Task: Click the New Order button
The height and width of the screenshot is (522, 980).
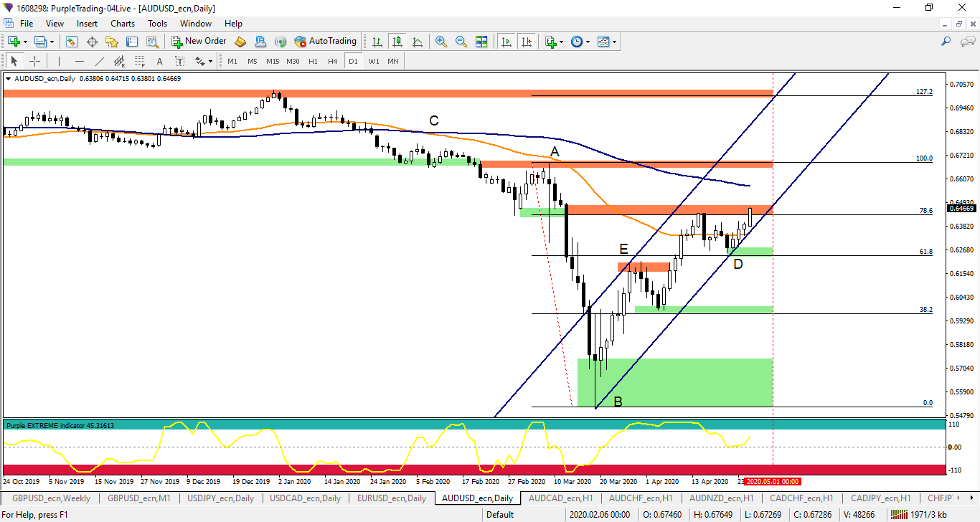Action: [x=199, y=42]
